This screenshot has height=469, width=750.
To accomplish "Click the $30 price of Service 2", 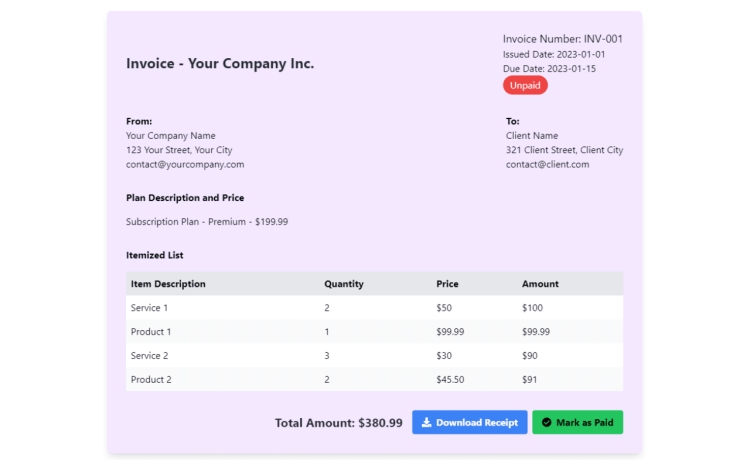I will [x=443, y=356].
